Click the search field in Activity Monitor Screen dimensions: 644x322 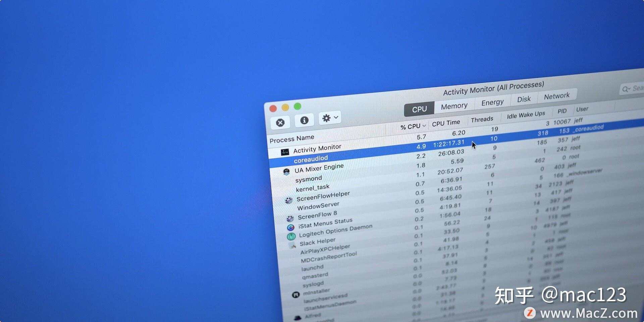click(632, 89)
